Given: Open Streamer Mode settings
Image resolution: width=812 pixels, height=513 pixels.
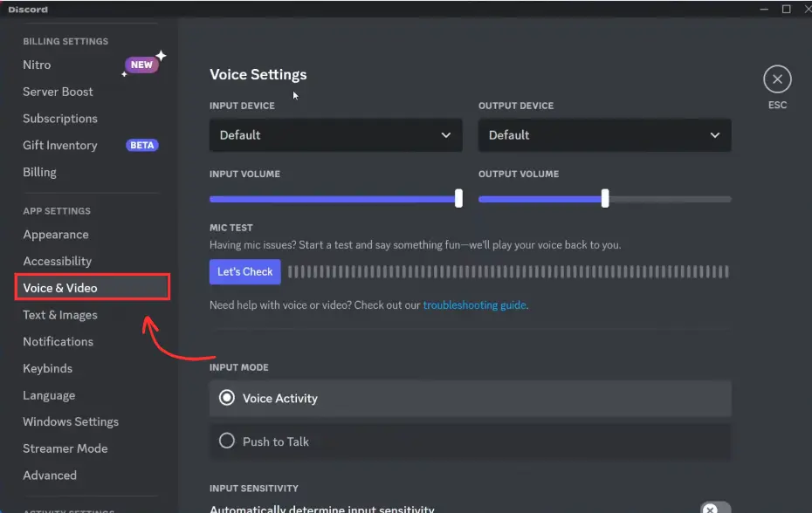Looking at the screenshot, I should coord(65,448).
